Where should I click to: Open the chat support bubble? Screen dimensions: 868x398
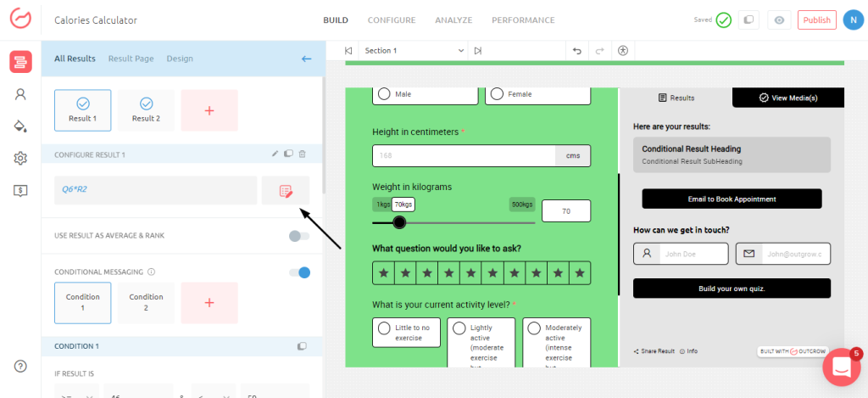842,367
